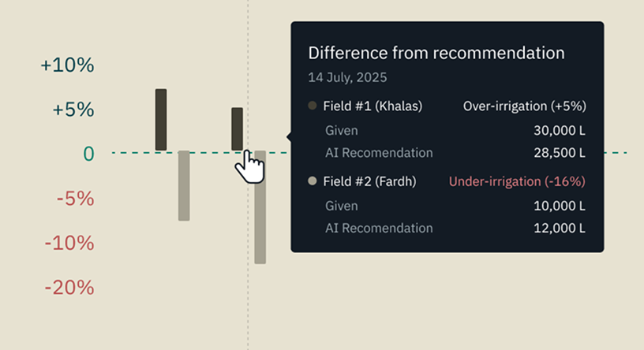This screenshot has height=350, width=644.
Task: Click the light dot beside Field #2
Action: pos(313,181)
